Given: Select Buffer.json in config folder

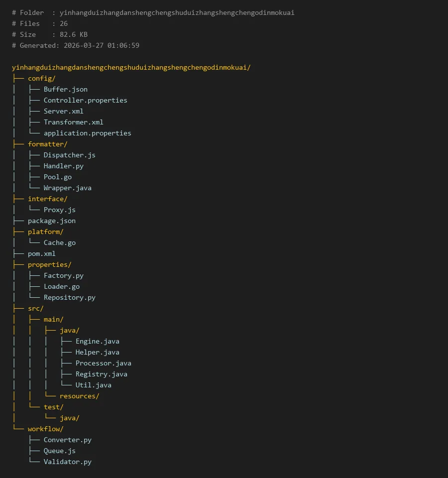Looking at the screenshot, I should [x=65, y=89].
